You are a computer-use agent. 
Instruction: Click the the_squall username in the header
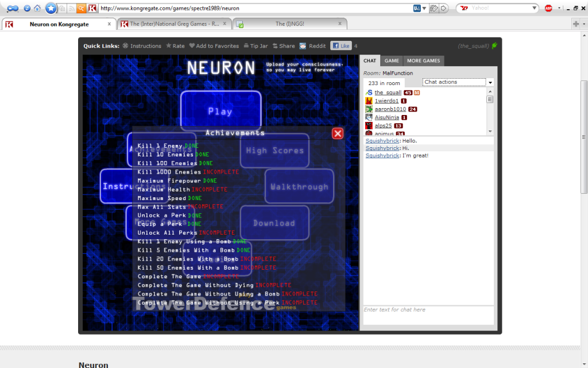[x=473, y=46]
